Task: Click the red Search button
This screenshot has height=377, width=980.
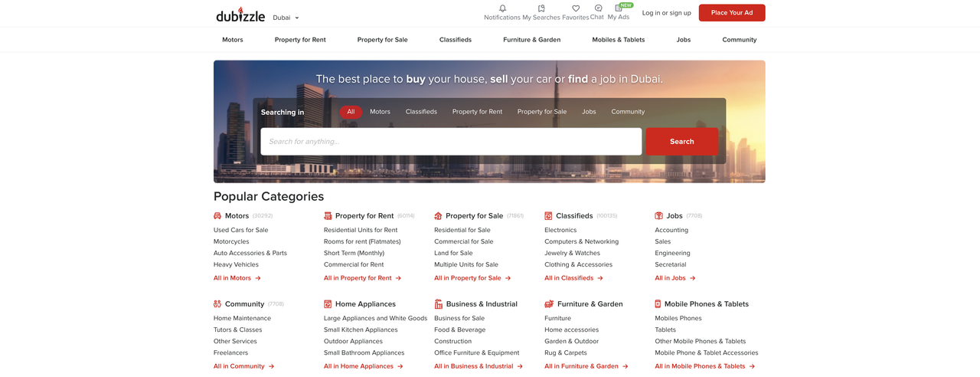Action: [681, 142]
